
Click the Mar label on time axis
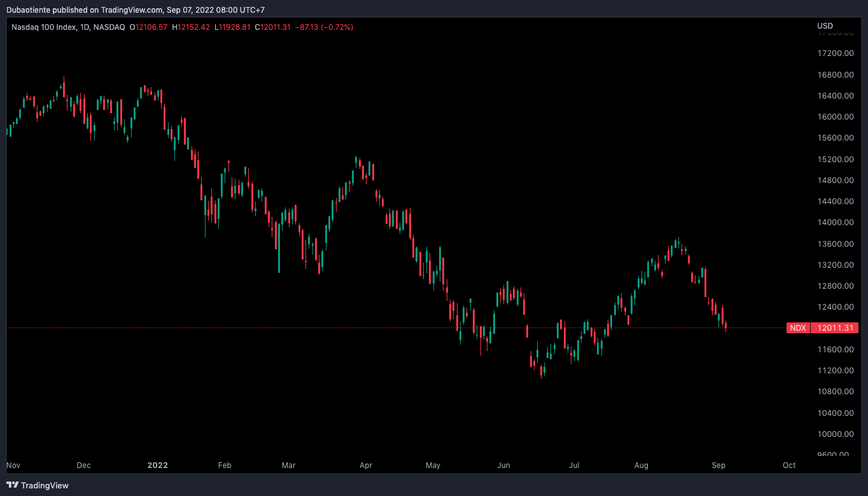tap(289, 465)
